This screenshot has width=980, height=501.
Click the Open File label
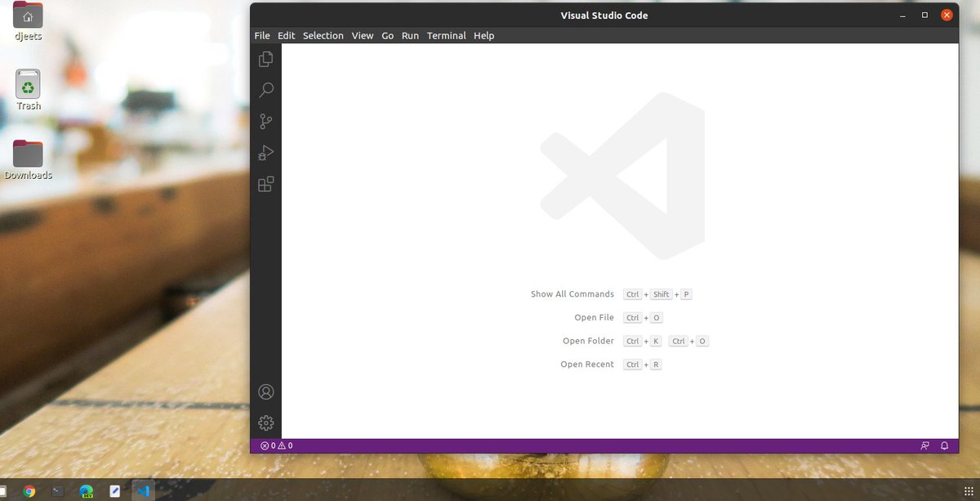click(594, 318)
